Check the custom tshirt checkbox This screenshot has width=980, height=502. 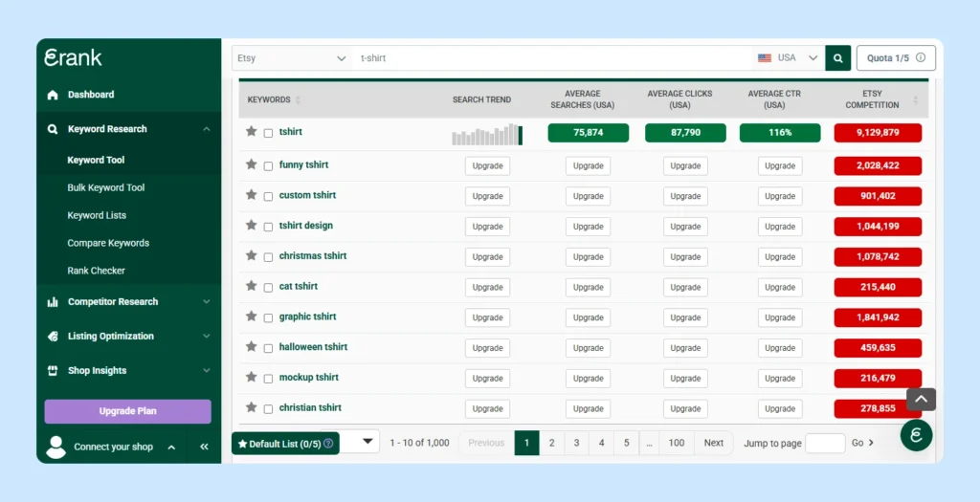[268, 197]
